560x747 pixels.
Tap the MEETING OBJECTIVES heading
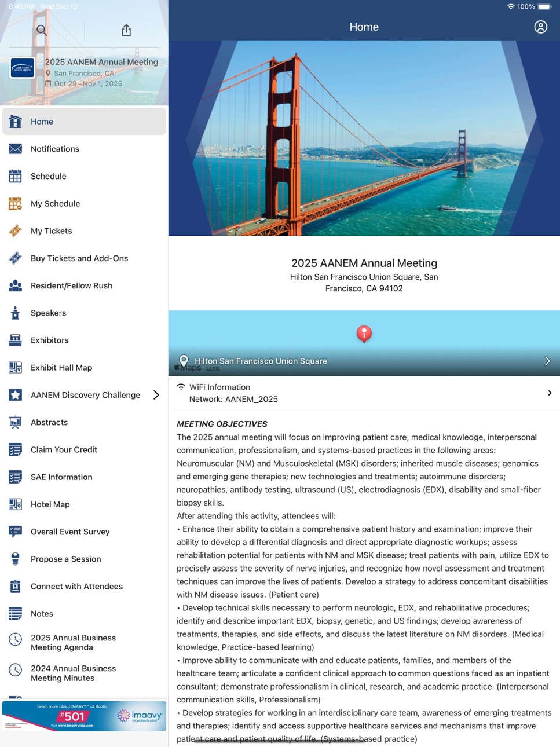tap(222, 424)
